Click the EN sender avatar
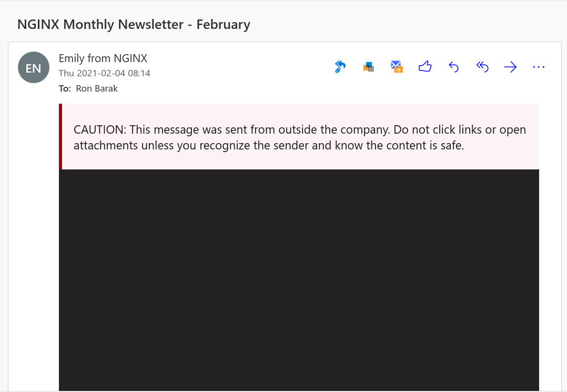567x392 pixels. point(33,67)
